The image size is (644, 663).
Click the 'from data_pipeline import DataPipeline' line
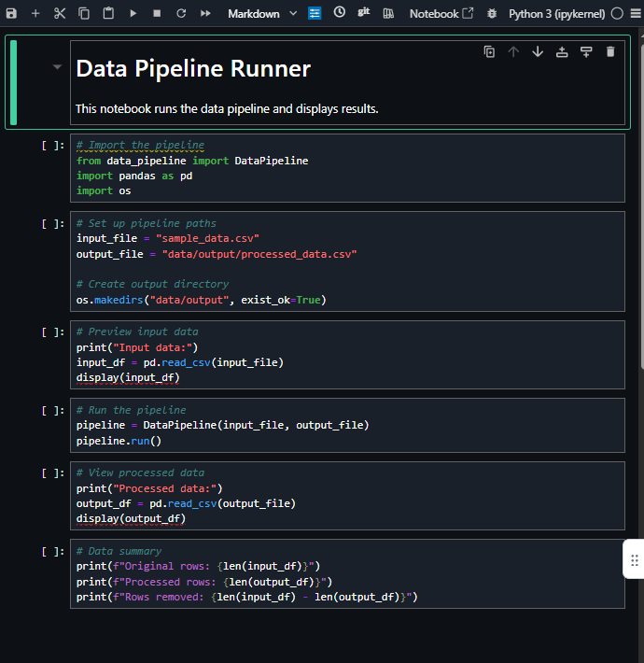pyautogui.click(x=192, y=162)
